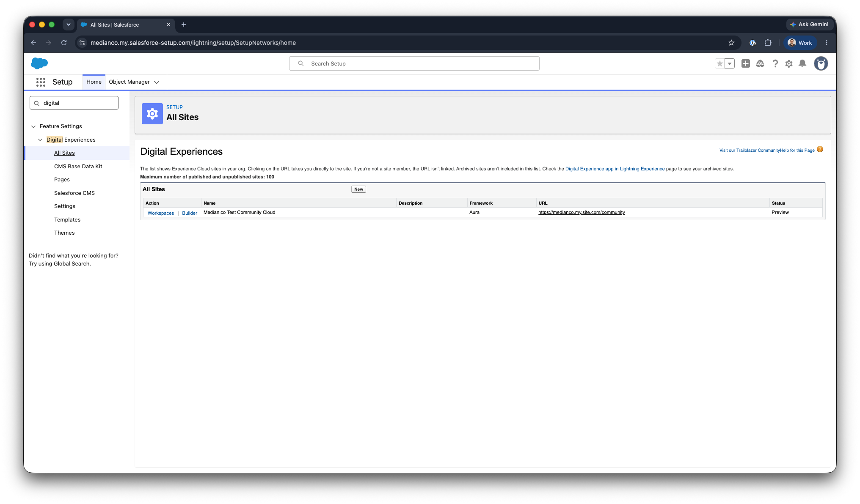
Task: Open the favorites list dropdown arrow
Action: (x=730, y=63)
